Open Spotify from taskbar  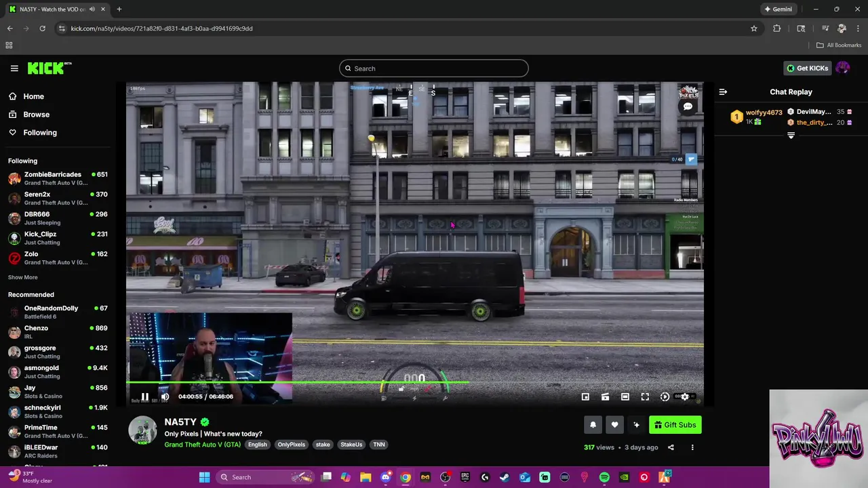tap(604, 477)
